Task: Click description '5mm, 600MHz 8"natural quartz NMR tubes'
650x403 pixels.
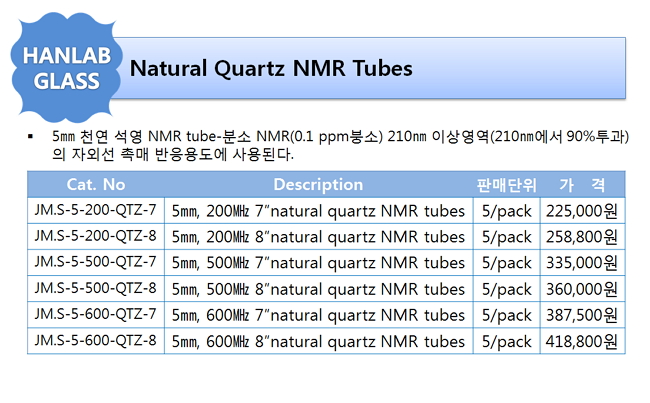Action: (x=318, y=342)
